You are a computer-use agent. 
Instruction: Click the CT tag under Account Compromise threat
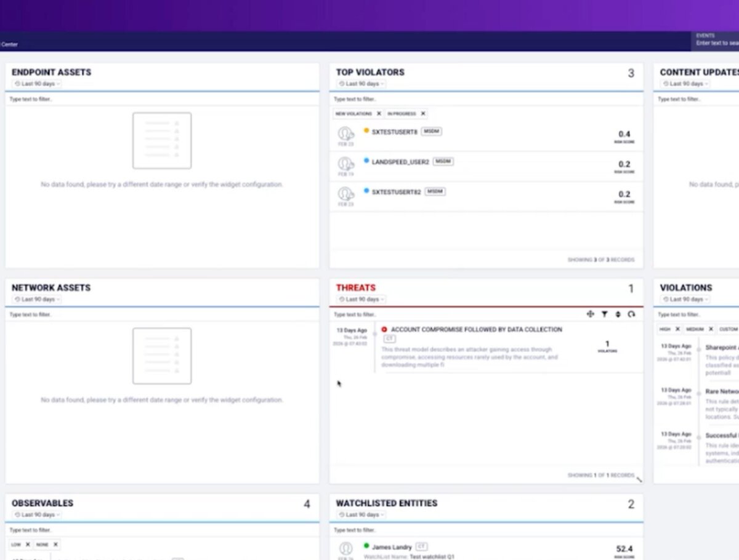[x=389, y=338]
